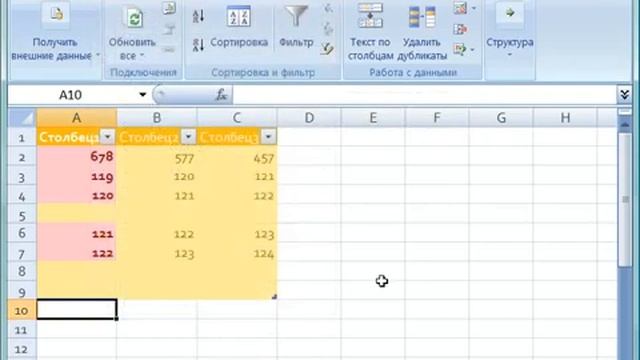
Task: Open the Name Box dropdown arrow
Action: click(x=142, y=95)
